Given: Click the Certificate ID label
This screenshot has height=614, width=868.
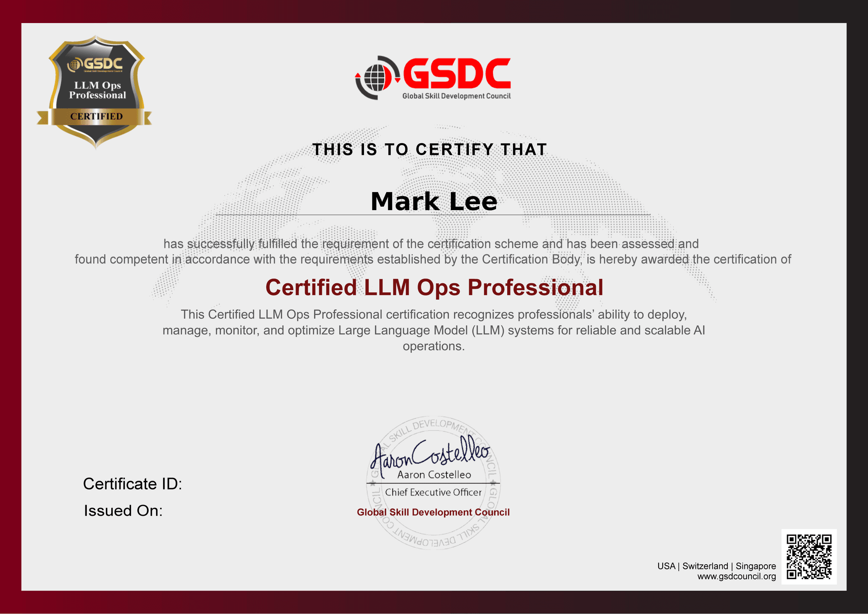Looking at the screenshot, I should pos(132,484).
